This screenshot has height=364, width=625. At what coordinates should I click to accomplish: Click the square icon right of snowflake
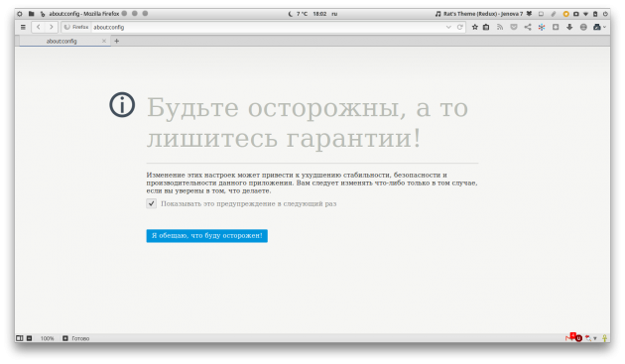[x=556, y=27]
